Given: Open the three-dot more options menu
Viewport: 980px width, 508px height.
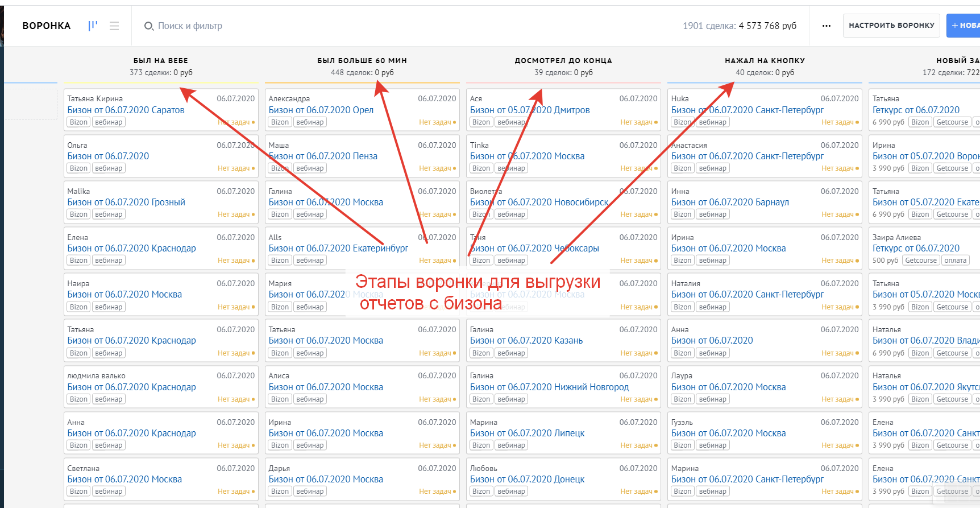Looking at the screenshot, I should tap(827, 26).
